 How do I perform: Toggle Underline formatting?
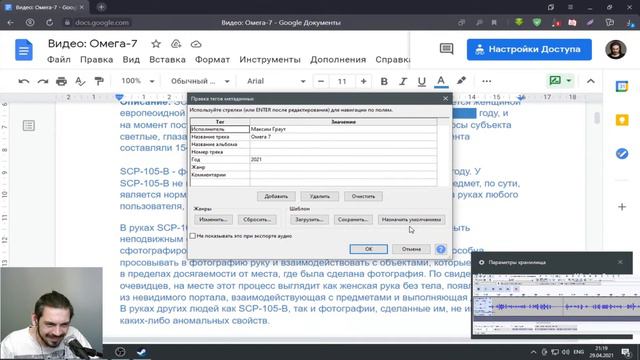click(422, 81)
